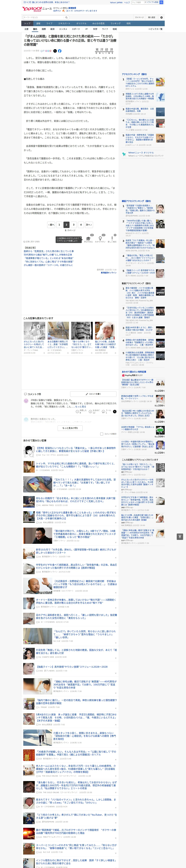Screen dimensions: 186x868
Task: Click コメントを書く button
Action: (x=93, y=394)
